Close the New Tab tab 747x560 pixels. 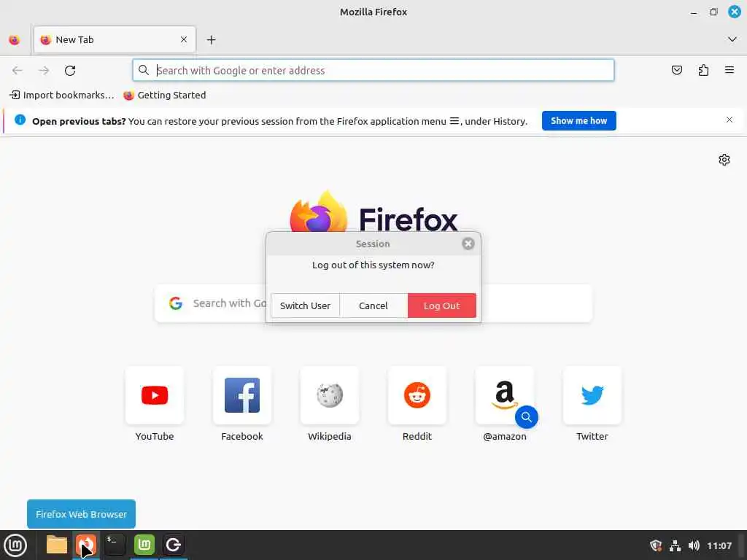(184, 39)
